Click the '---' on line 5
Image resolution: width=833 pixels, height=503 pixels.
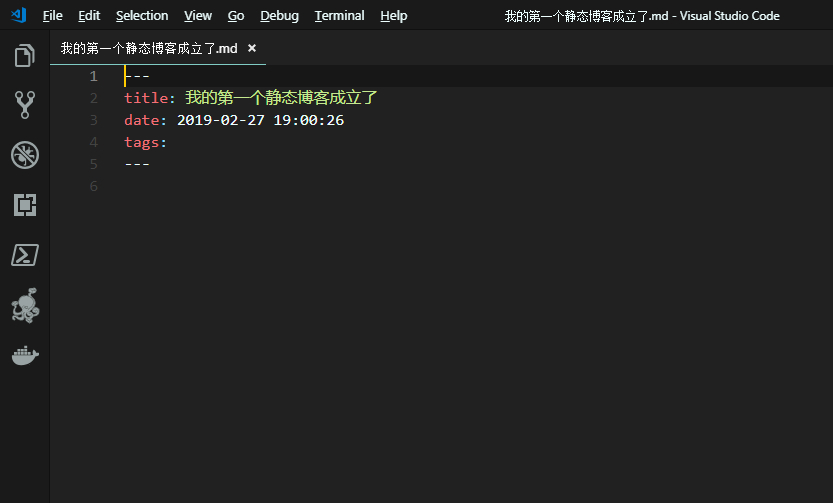click(137, 164)
